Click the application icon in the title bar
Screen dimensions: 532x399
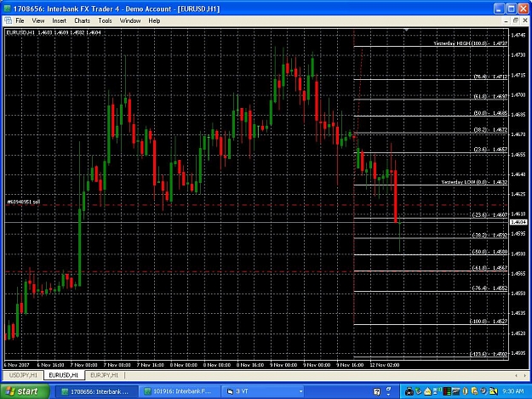(x=7, y=9)
